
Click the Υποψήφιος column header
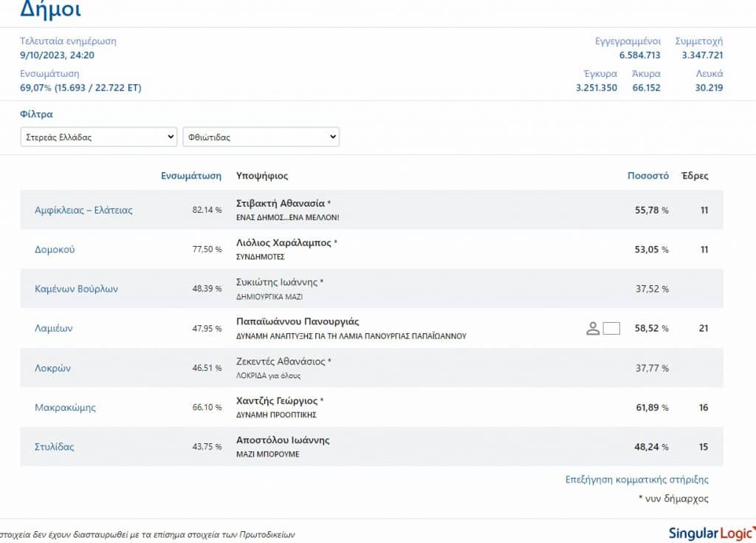(x=262, y=176)
